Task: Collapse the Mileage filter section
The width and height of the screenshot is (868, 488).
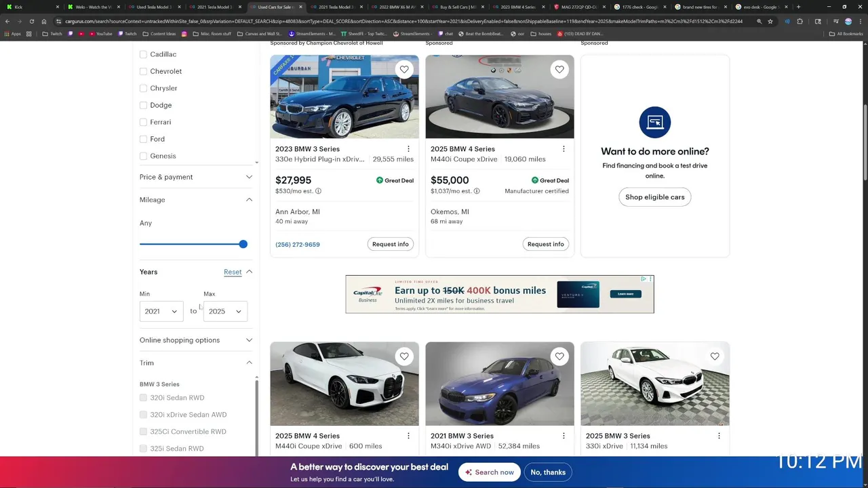Action: click(249, 200)
